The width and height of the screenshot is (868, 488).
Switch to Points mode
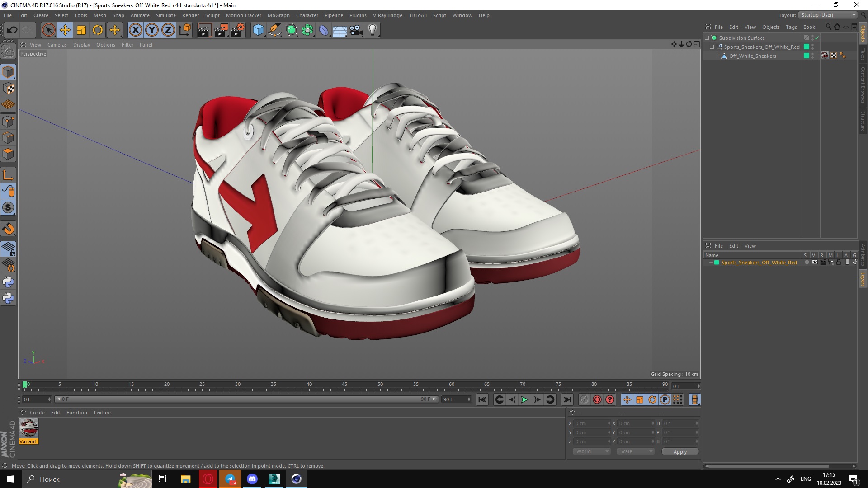8,122
